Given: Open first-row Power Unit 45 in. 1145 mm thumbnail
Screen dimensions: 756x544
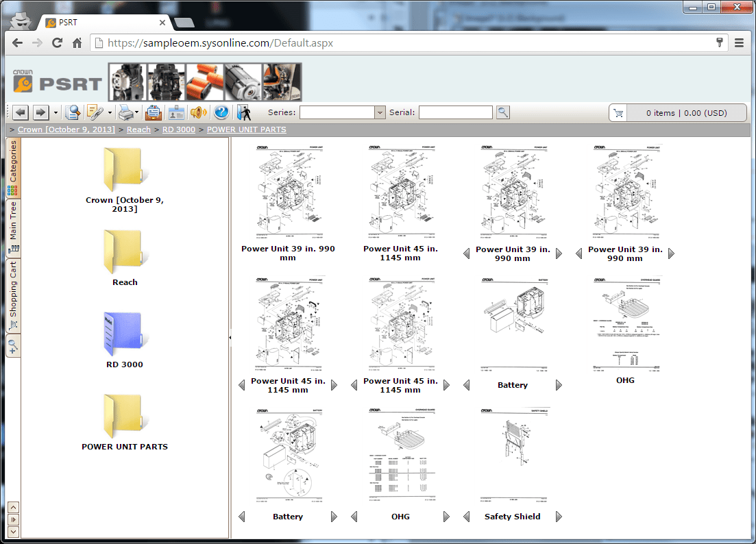Looking at the screenshot, I should click(x=400, y=193).
